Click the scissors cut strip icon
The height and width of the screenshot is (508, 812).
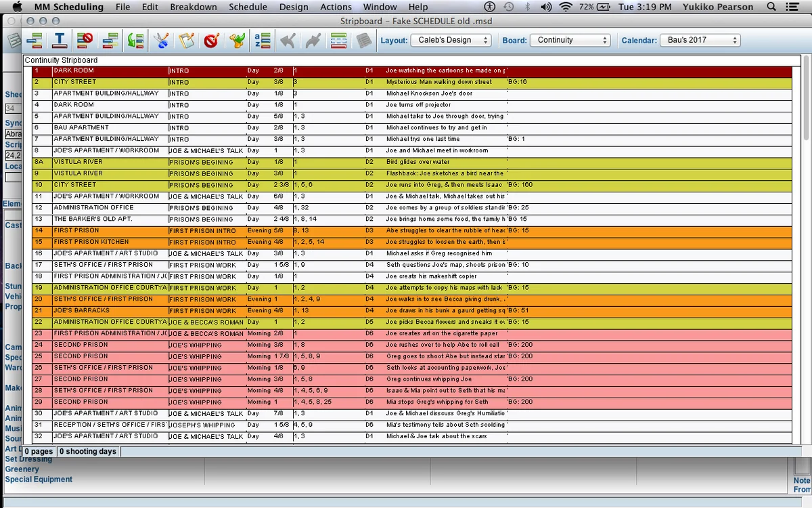161,41
